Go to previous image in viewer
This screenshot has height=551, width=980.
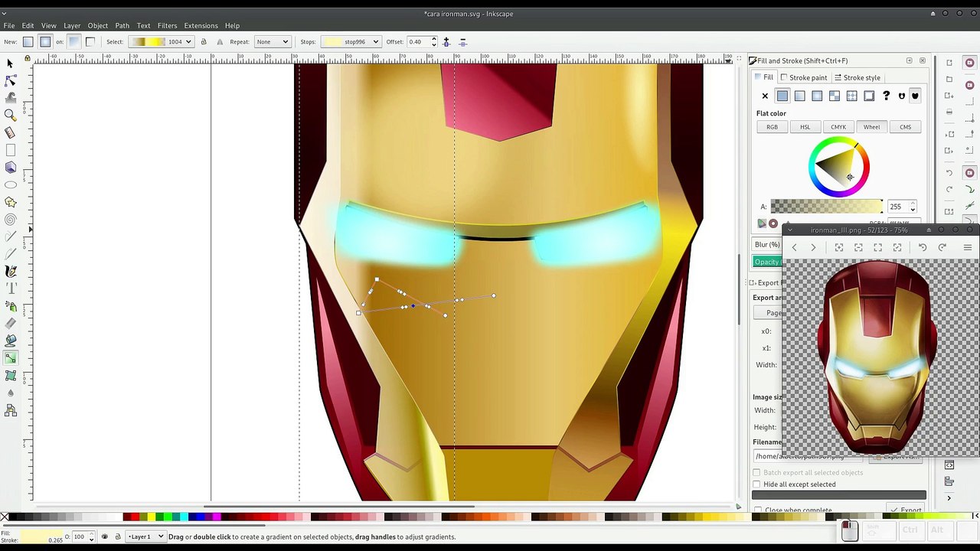click(x=794, y=247)
